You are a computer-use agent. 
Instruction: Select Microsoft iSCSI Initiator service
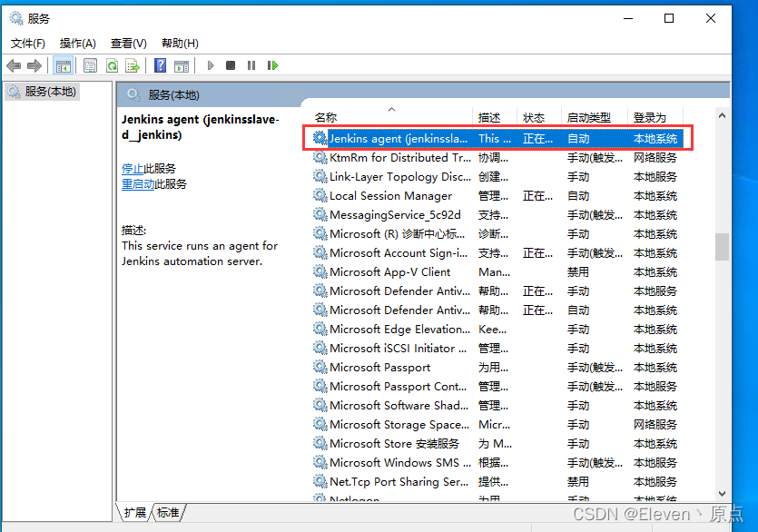[497, 349]
